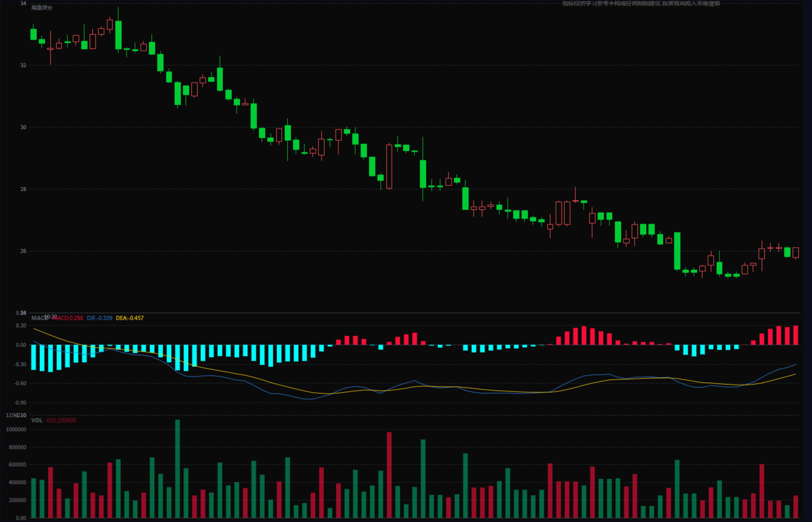Click the 400000 volume axis label
812x522 pixels.
[18, 482]
